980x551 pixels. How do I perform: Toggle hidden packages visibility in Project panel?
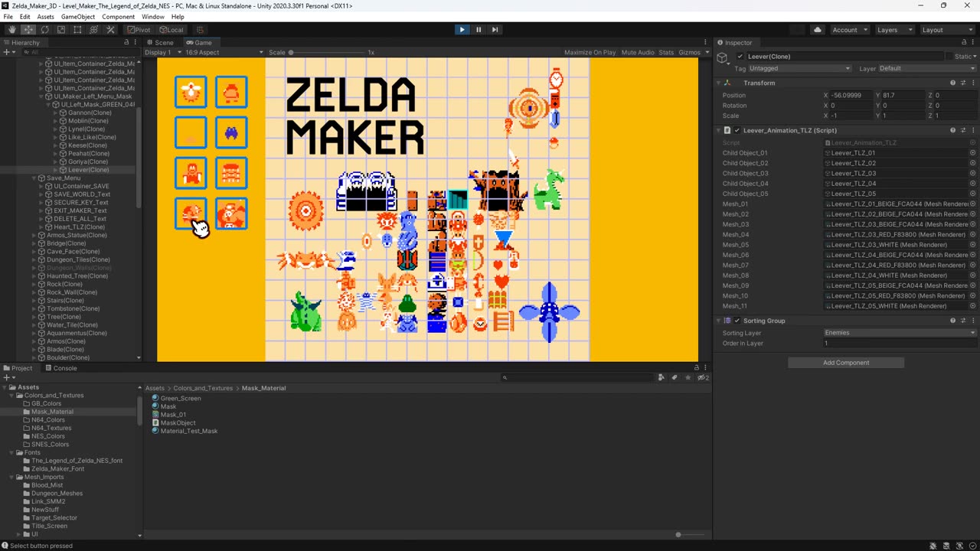point(702,377)
